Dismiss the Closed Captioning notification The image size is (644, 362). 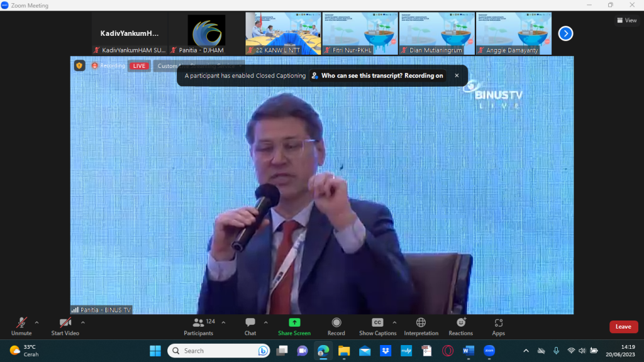457,75
